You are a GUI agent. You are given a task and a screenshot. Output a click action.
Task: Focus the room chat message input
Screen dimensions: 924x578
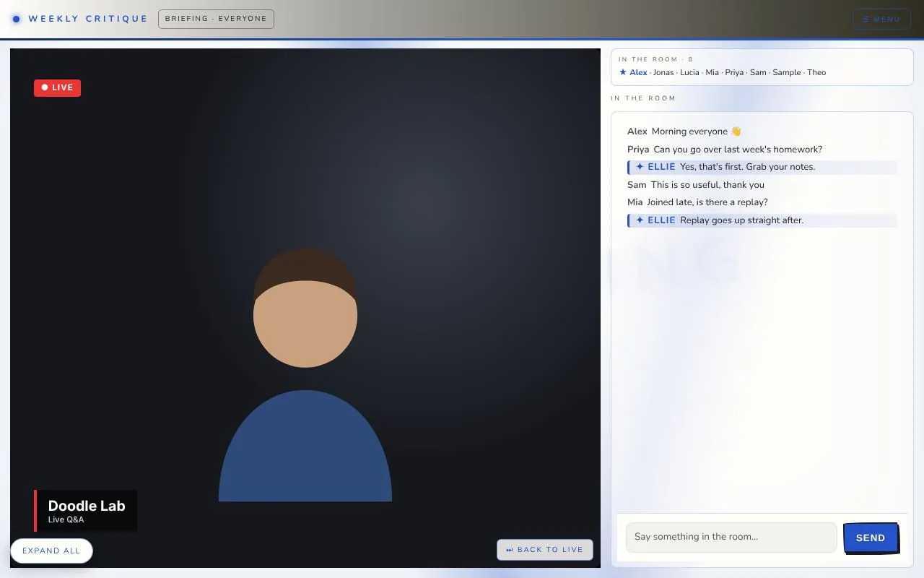[731, 537]
